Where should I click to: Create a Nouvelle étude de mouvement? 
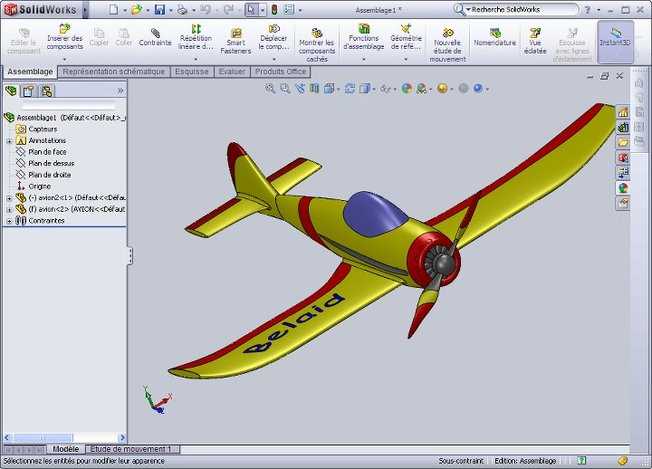(447, 45)
